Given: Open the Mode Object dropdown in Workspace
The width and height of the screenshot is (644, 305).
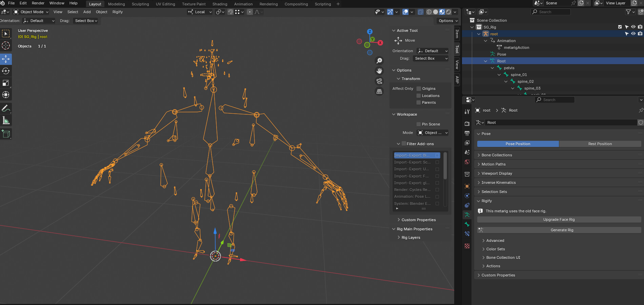Looking at the screenshot, I should (x=433, y=133).
